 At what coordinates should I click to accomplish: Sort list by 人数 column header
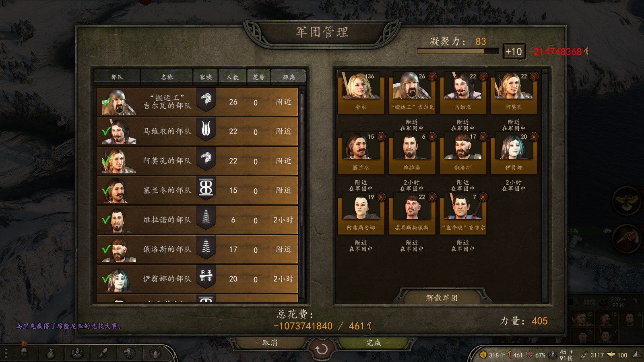tap(233, 77)
